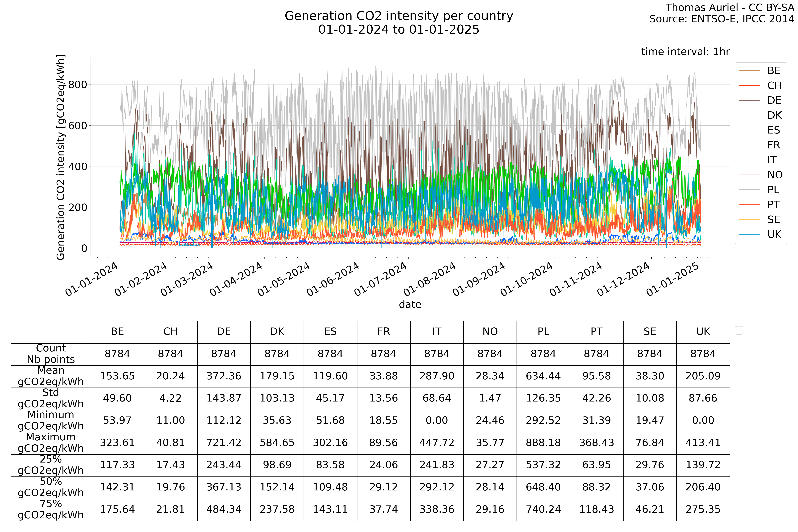Click the time interval 1hr text
Image resolution: width=798 pixels, height=532 pixels.
[x=685, y=52]
